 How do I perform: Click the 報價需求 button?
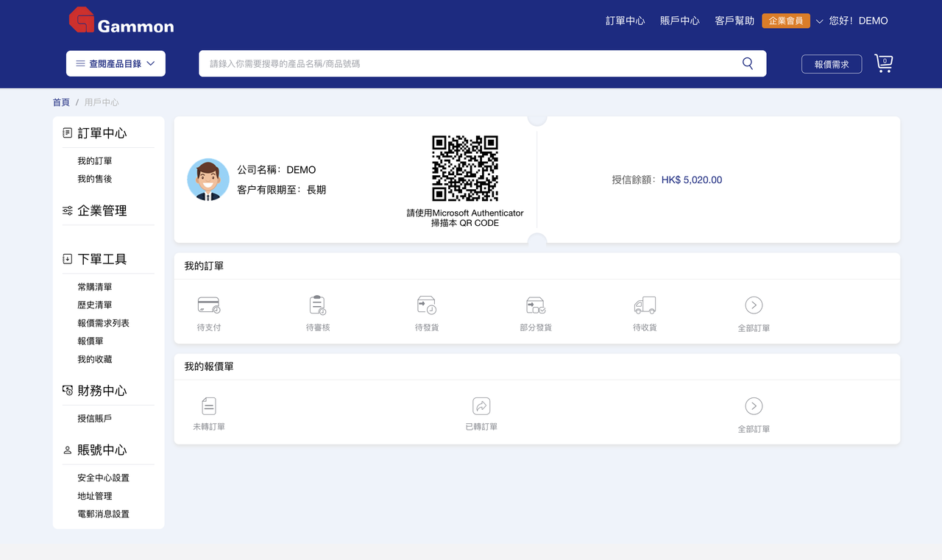(831, 64)
